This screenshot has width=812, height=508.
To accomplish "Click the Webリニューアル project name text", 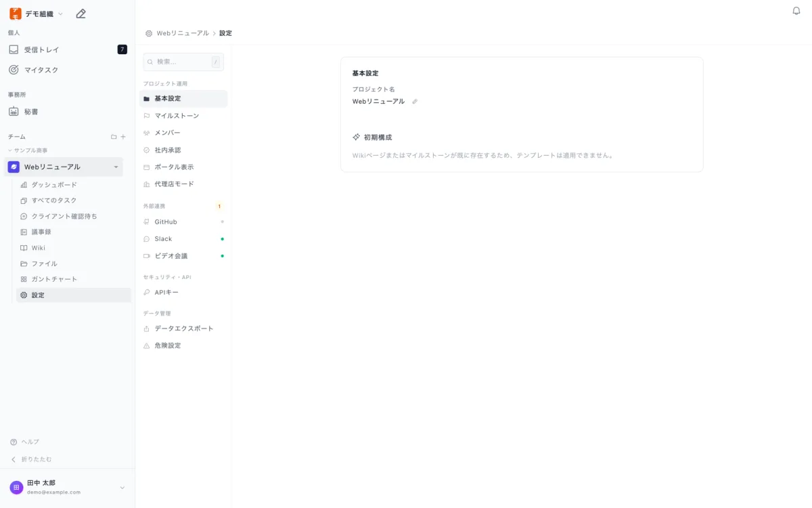I will tap(378, 102).
